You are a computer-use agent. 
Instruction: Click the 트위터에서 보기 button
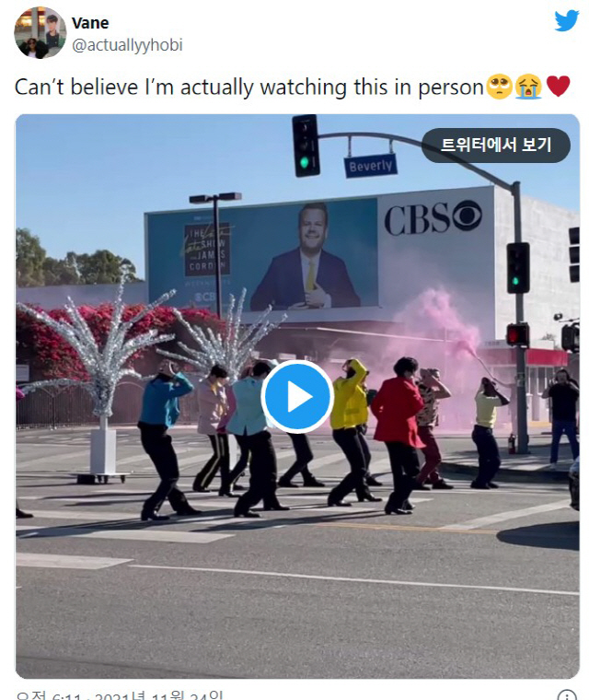click(x=496, y=146)
